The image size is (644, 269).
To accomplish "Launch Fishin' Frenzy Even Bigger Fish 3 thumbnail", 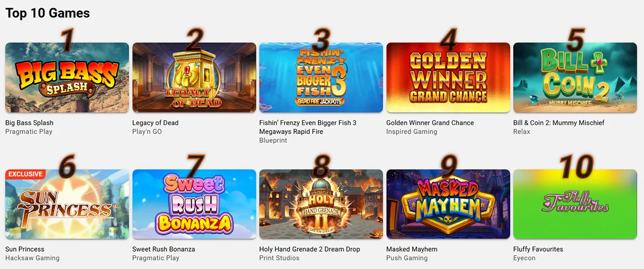I will pyautogui.click(x=321, y=78).
